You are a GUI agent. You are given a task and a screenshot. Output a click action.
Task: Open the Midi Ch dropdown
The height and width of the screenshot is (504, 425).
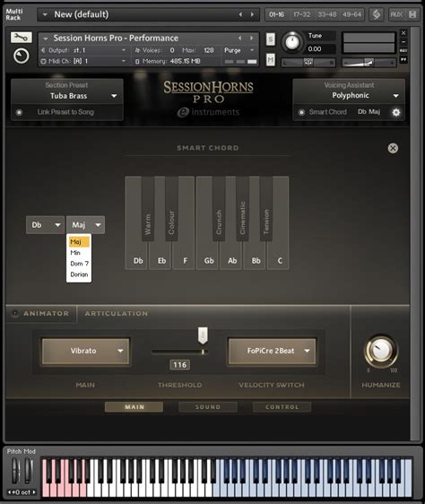[83, 61]
